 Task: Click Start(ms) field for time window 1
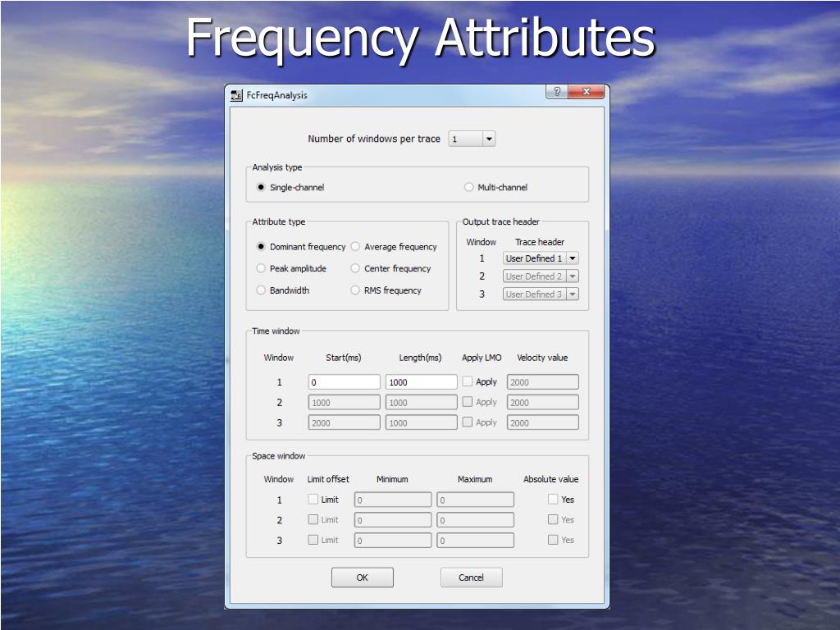coord(344,382)
